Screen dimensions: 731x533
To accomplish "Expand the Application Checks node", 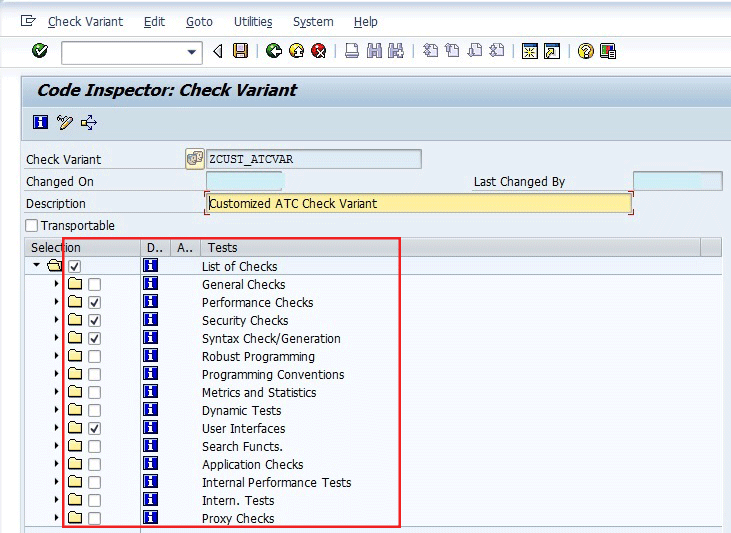I will coord(56,463).
